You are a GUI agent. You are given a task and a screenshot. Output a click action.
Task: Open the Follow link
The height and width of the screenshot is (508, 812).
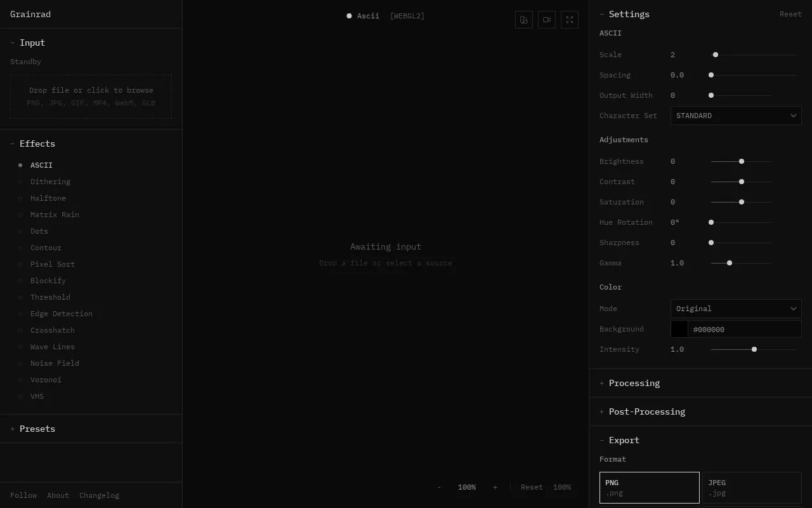coord(23,495)
